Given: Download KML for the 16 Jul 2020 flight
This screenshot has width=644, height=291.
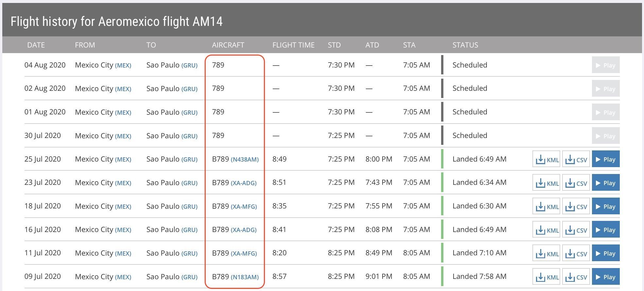Looking at the screenshot, I should (x=546, y=230).
